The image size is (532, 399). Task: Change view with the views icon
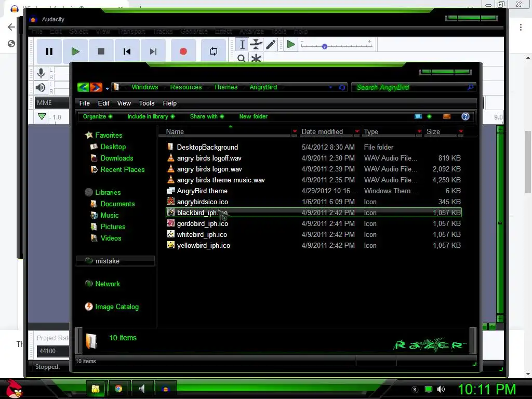[x=418, y=116]
